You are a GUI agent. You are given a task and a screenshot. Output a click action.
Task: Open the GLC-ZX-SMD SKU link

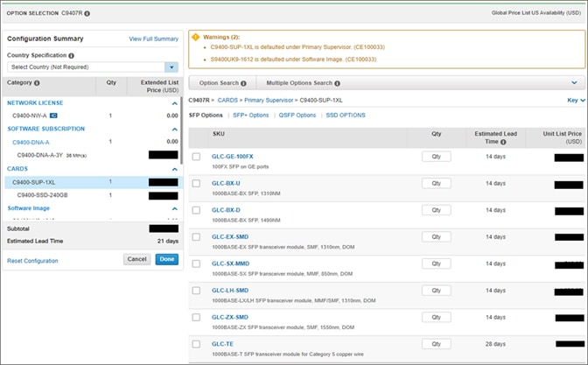pyautogui.click(x=230, y=318)
